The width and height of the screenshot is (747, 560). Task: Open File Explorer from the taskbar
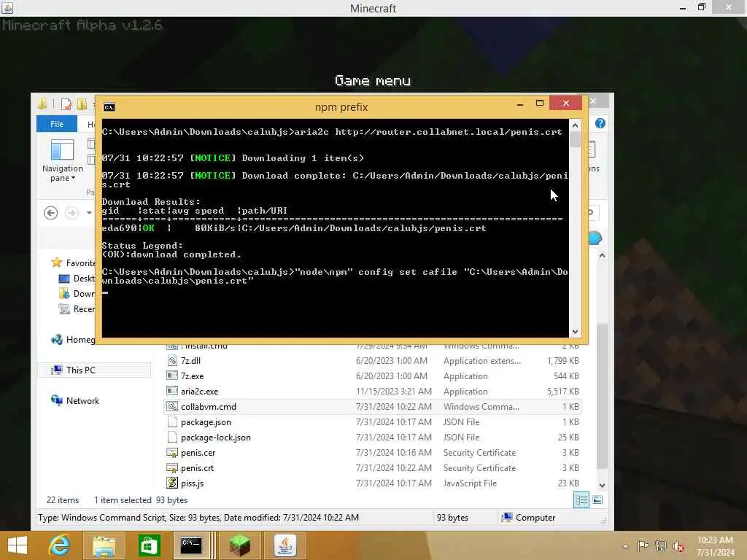point(104,545)
